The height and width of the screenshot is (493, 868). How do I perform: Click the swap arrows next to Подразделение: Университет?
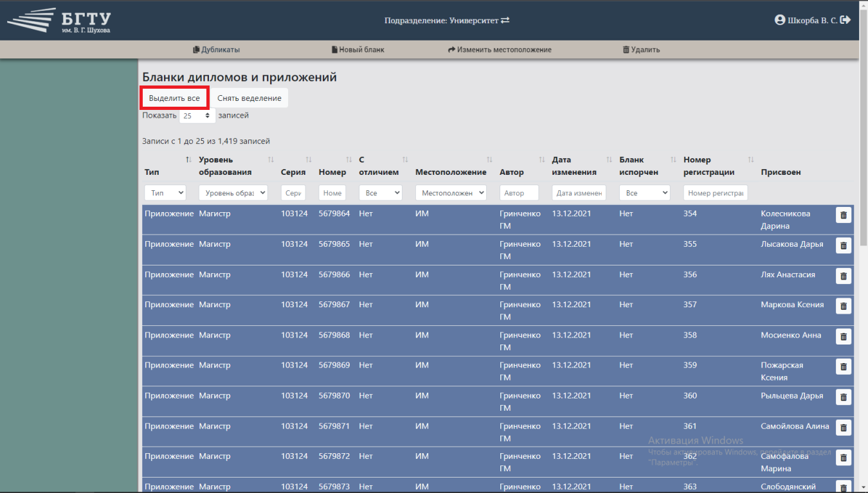[x=505, y=20]
